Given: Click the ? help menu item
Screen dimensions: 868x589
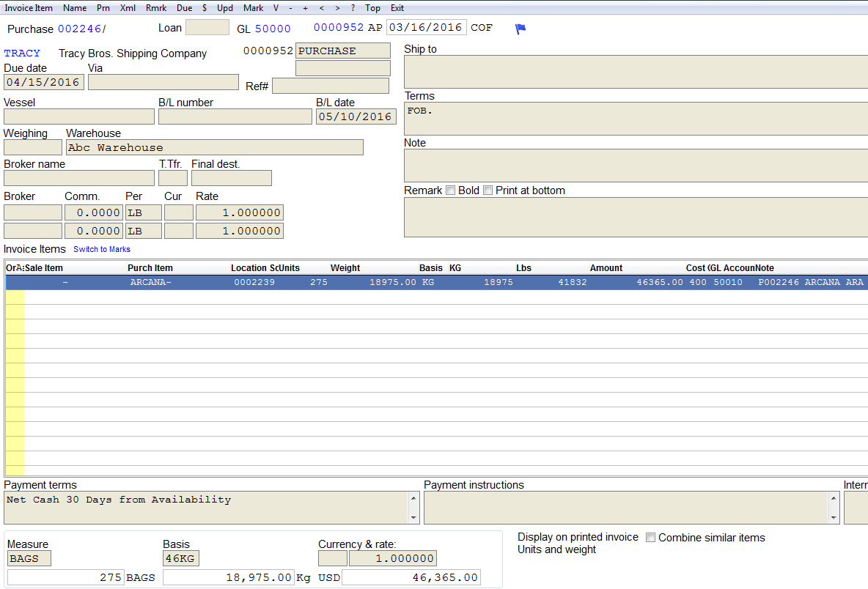Looking at the screenshot, I should click(353, 8).
